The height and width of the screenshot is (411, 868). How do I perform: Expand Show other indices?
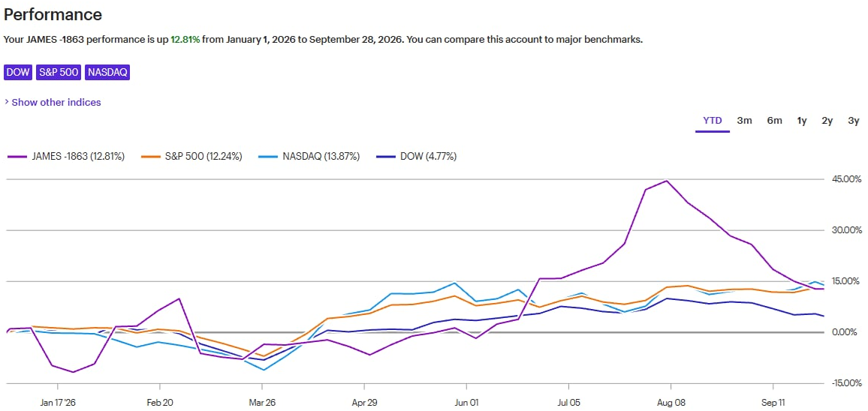pos(56,102)
